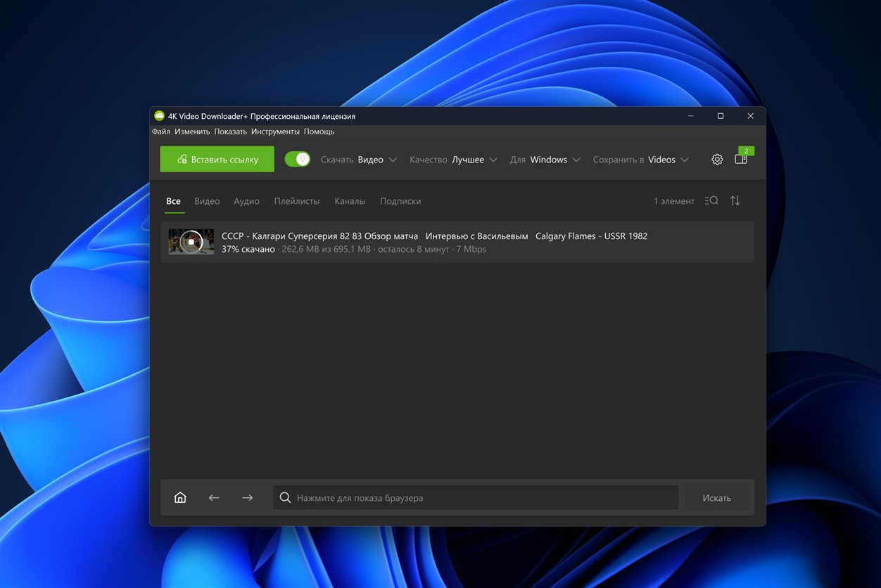The height and width of the screenshot is (588, 881).
Task: Stop the download via thumbnail stop button
Action: pyautogui.click(x=191, y=242)
